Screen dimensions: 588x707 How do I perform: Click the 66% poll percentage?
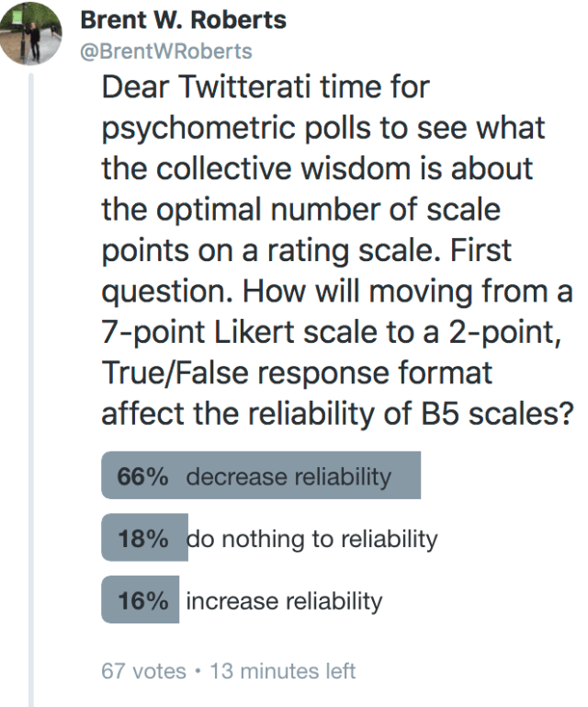(x=142, y=477)
